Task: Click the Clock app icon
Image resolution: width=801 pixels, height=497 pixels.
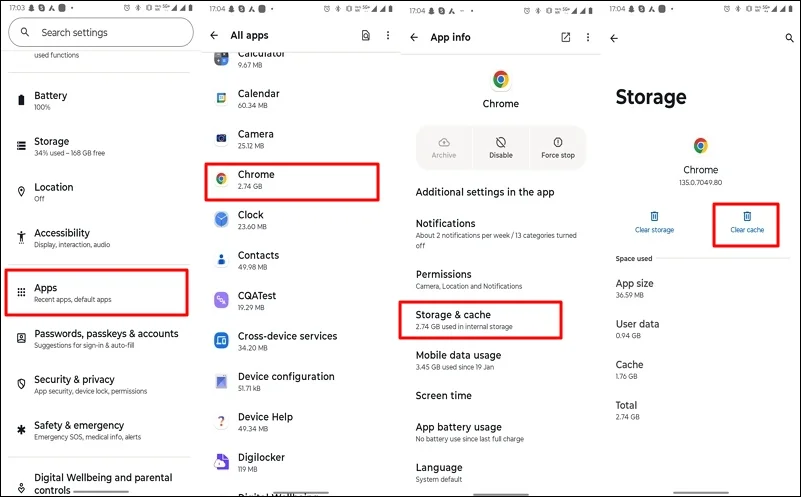Action: (221, 219)
